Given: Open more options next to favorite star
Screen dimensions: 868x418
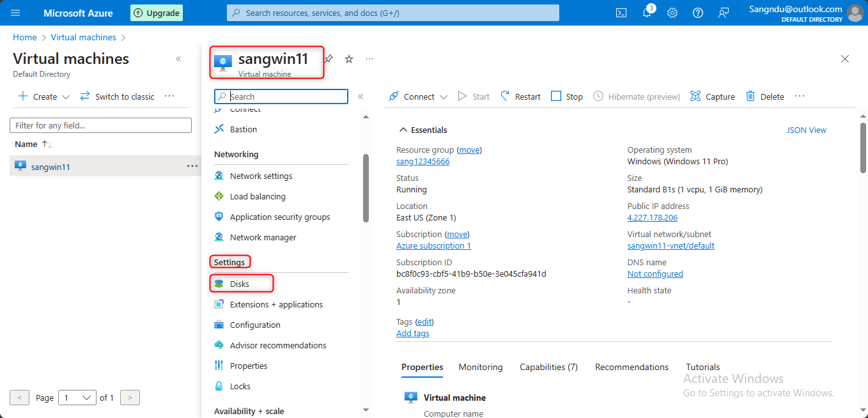Looking at the screenshot, I should tap(369, 59).
